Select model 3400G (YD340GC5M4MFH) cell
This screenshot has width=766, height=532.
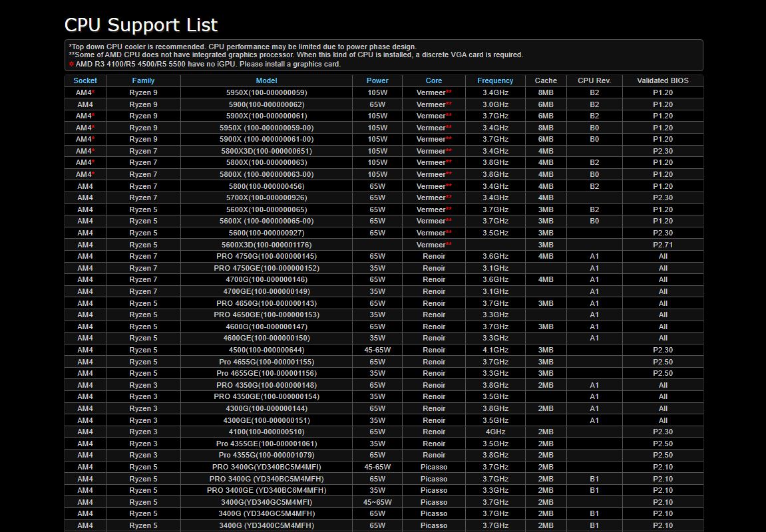(266, 514)
